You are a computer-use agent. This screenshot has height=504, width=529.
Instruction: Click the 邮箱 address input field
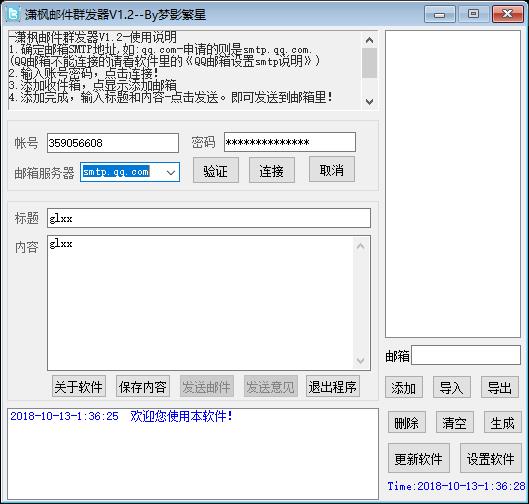tap(466, 355)
